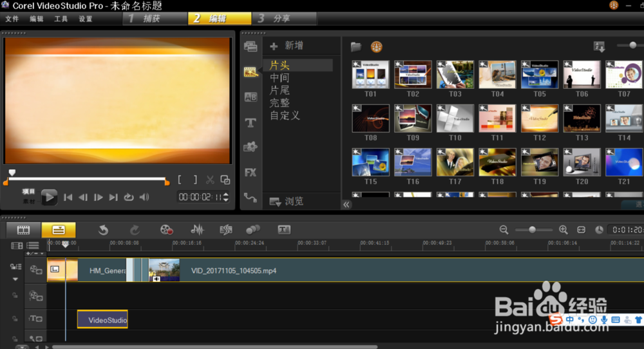The width and height of the screenshot is (644, 349).
Task: Select the 中间 category
Action: click(279, 78)
